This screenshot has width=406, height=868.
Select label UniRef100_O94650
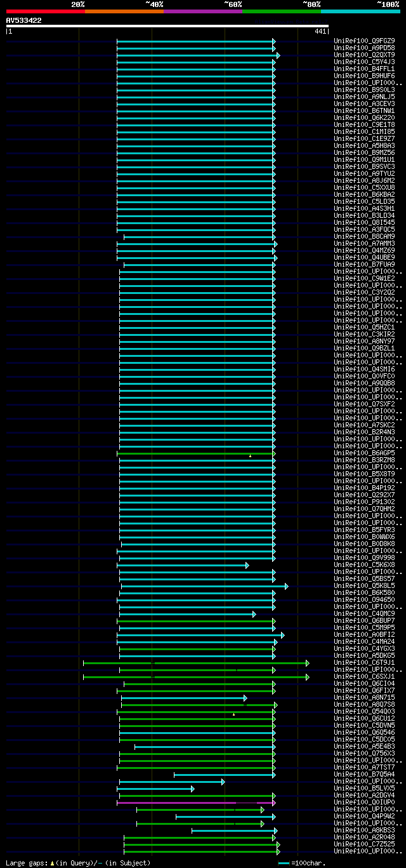pyautogui.click(x=364, y=599)
